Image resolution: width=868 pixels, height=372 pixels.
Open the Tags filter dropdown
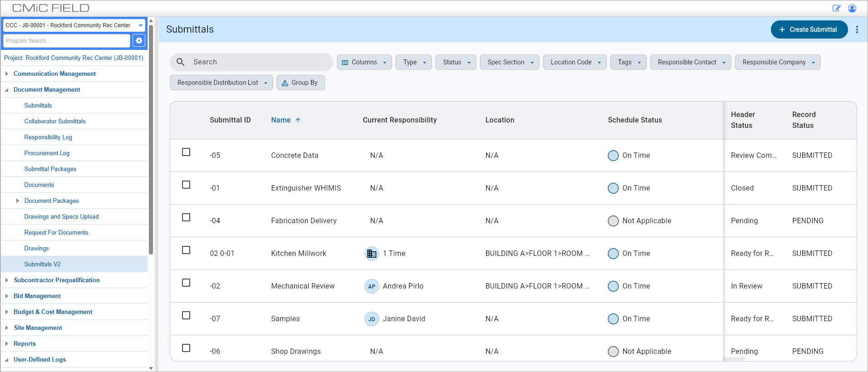(x=629, y=62)
